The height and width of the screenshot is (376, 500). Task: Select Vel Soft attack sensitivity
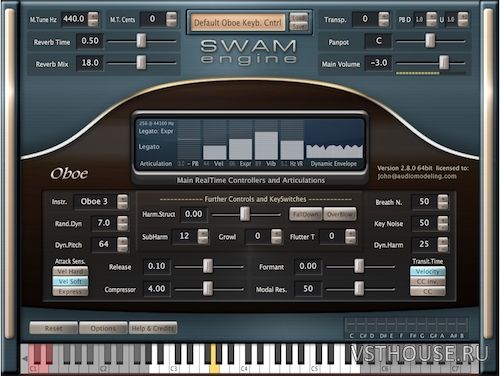[x=70, y=282]
